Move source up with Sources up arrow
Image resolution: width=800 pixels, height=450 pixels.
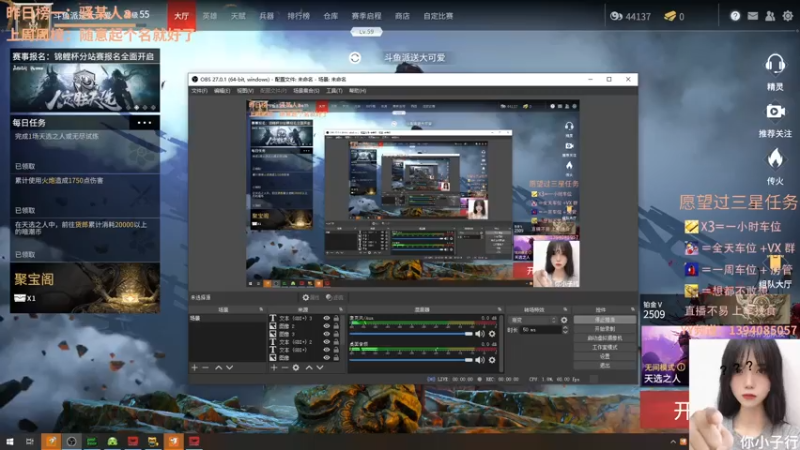point(309,367)
